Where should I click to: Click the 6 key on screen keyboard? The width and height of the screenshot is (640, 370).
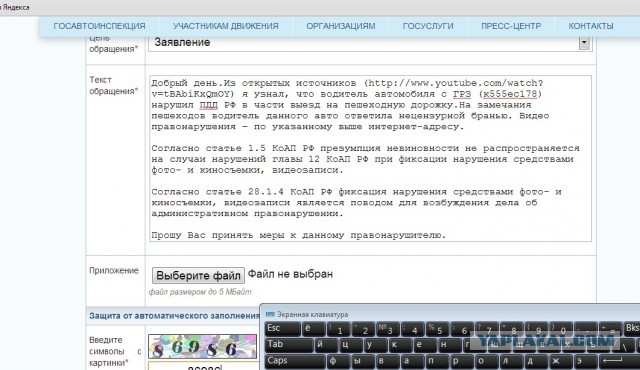pos(462,329)
